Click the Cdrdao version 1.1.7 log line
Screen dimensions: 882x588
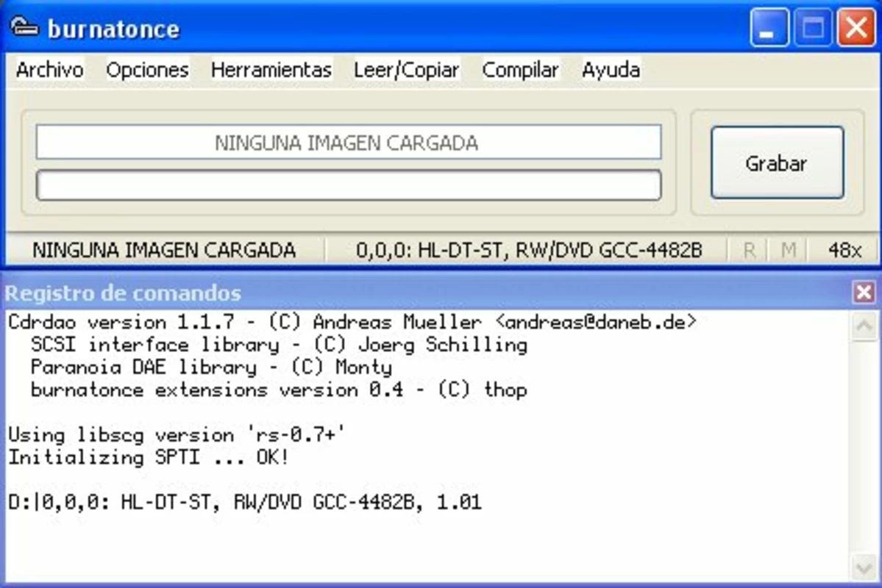352,323
